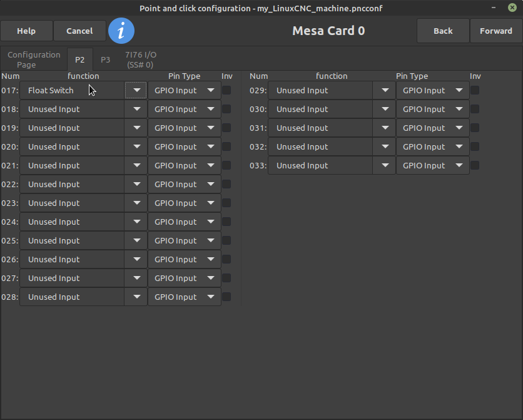Click the blue info icon
523x420 pixels.
pos(121,31)
